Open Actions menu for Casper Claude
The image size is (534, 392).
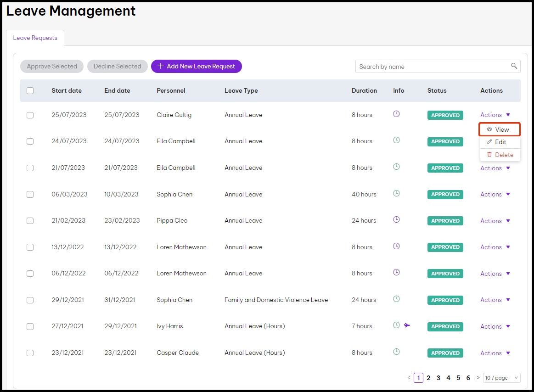click(495, 353)
